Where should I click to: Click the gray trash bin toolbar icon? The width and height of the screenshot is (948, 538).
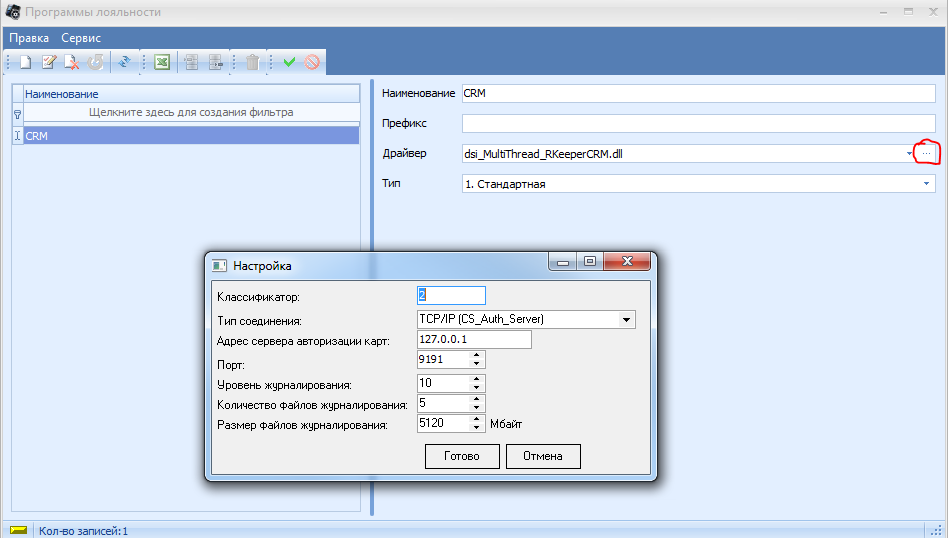point(253,62)
